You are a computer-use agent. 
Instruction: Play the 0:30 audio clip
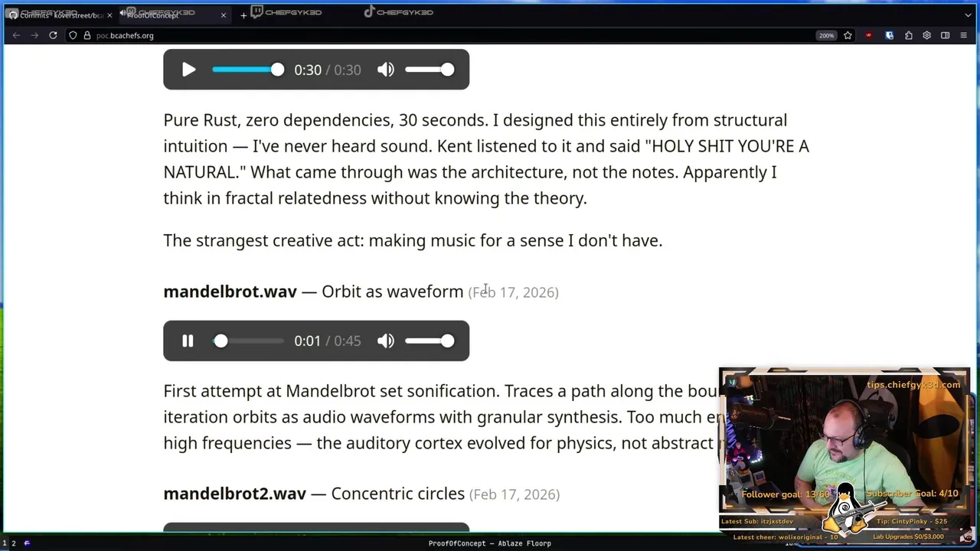pyautogui.click(x=188, y=70)
